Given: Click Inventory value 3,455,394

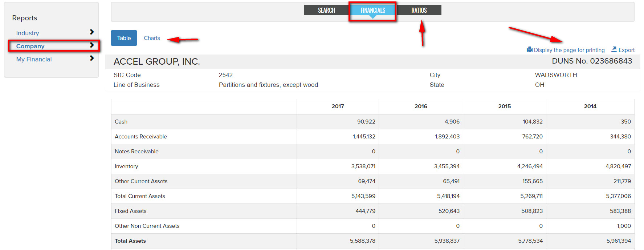Looking at the screenshot, I should 447,166.
